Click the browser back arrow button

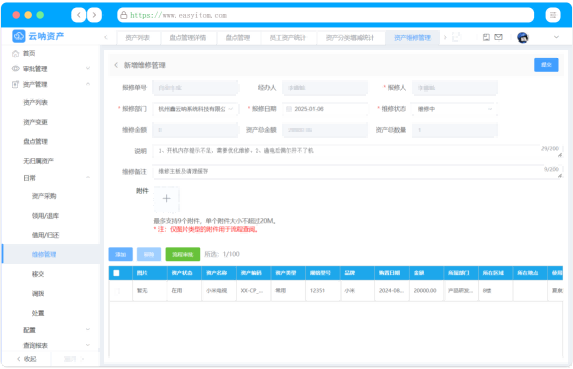79,15
